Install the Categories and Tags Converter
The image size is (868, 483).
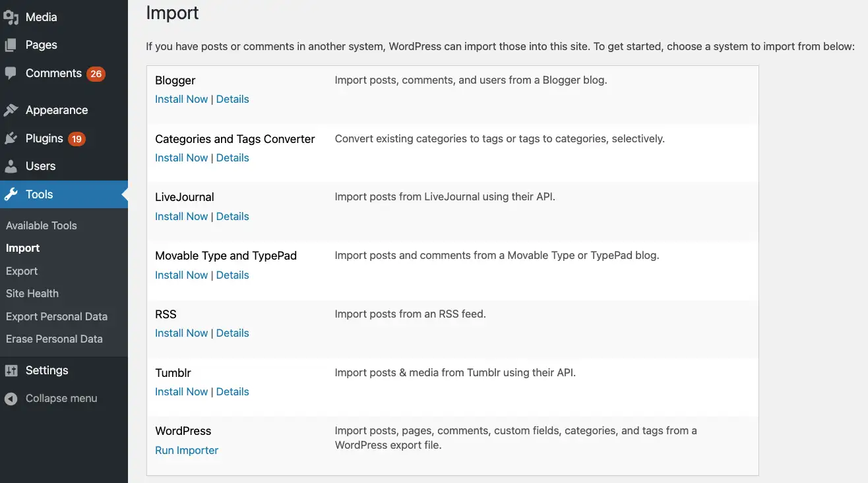click(181, 158)
